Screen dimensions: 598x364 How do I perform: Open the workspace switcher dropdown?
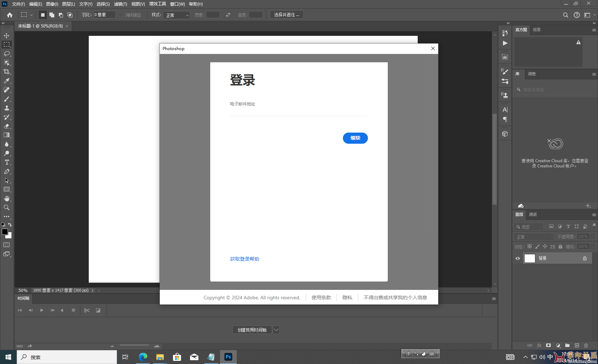[590, 15]
